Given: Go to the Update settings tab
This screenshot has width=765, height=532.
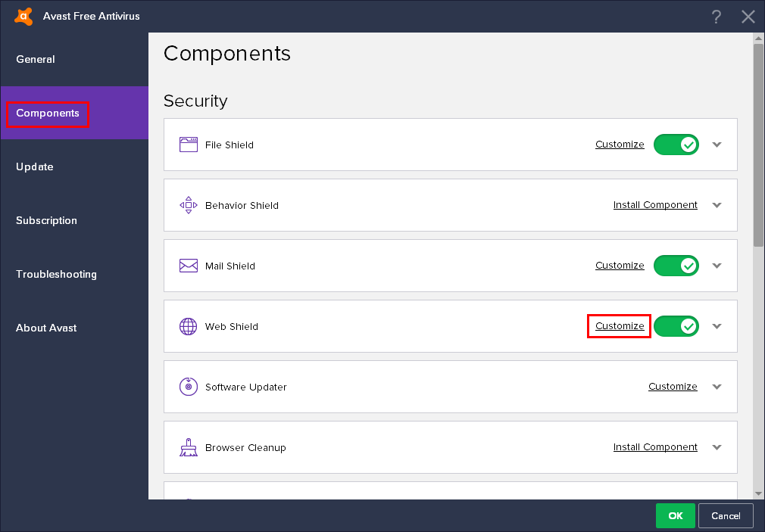Looking at the screenshot, I should 74,166.
